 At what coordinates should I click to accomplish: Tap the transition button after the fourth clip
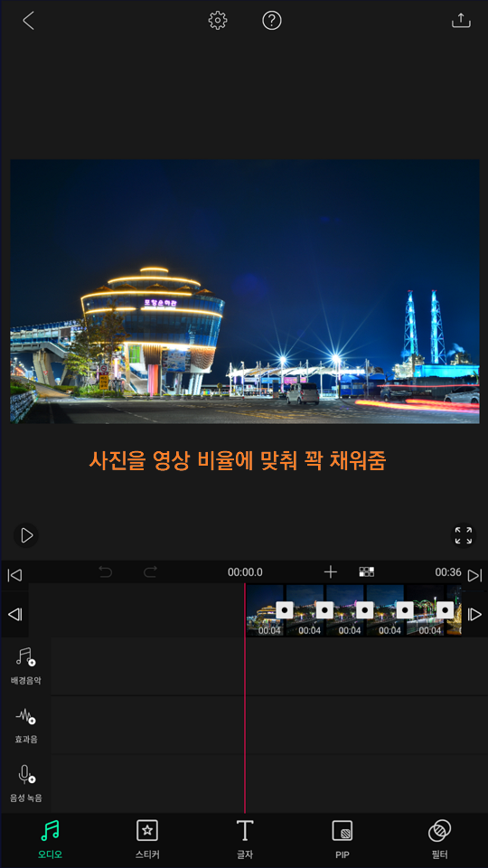[x=405, y=610]
